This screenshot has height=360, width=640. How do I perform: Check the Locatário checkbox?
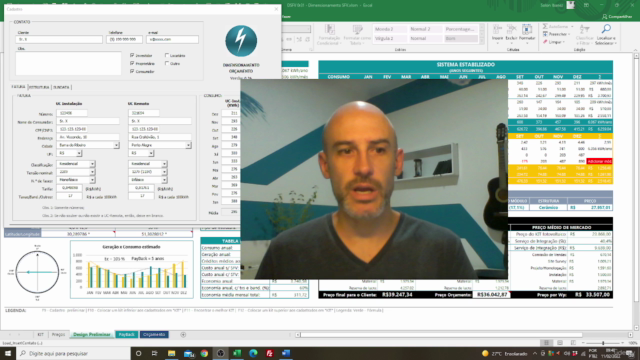tap(167, 55)
